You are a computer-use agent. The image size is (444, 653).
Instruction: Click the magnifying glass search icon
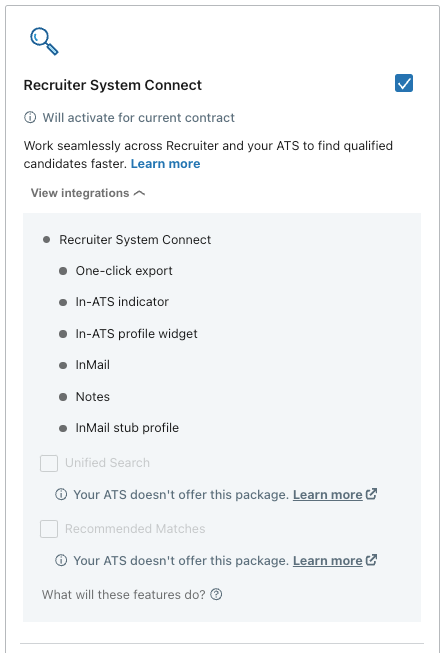[x=44, y=41]
